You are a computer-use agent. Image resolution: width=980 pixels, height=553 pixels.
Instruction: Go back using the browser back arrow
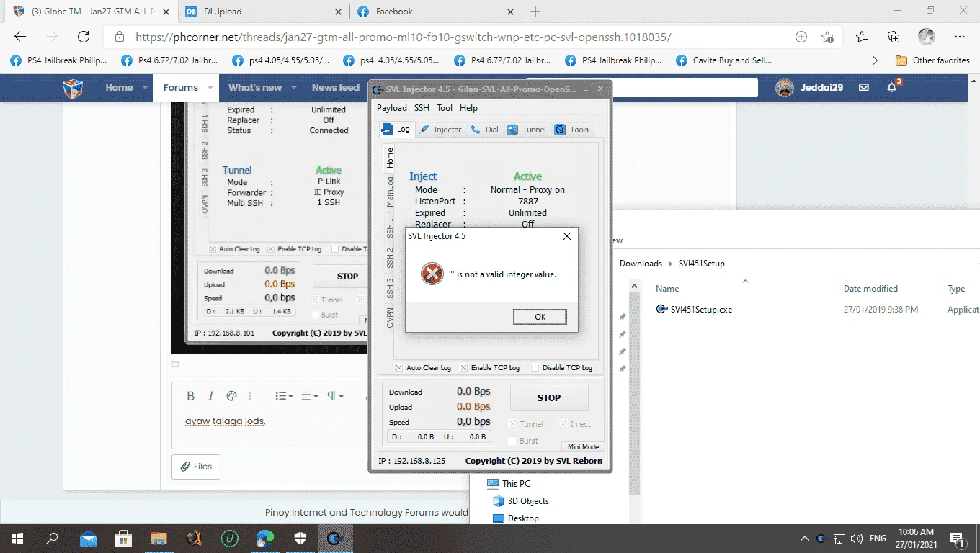coord(20,37)
